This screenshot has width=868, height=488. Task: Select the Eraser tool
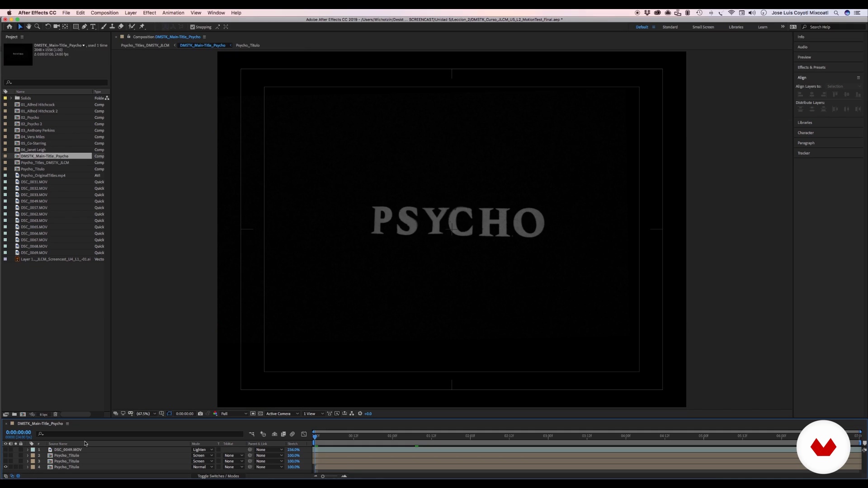[121, 27]
